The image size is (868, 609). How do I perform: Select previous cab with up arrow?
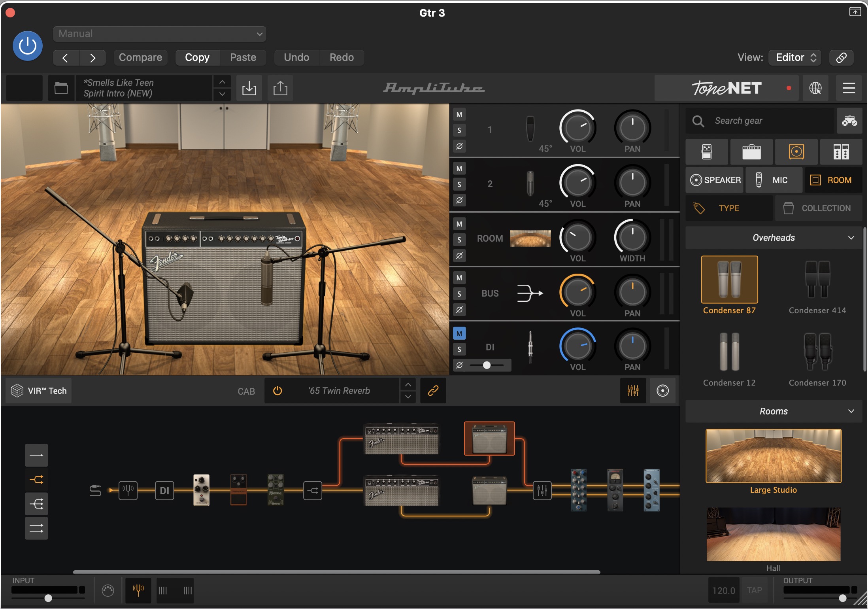click(408, 384)
